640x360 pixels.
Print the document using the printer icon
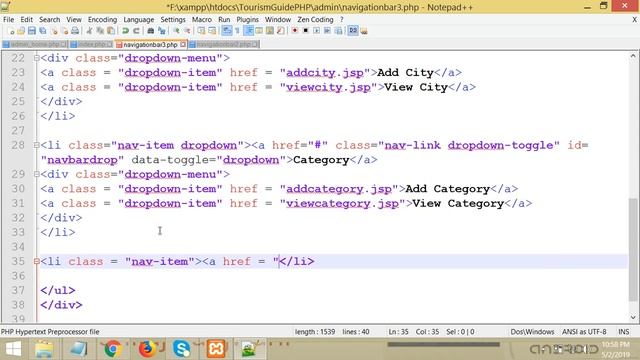[x=75, y=31]
